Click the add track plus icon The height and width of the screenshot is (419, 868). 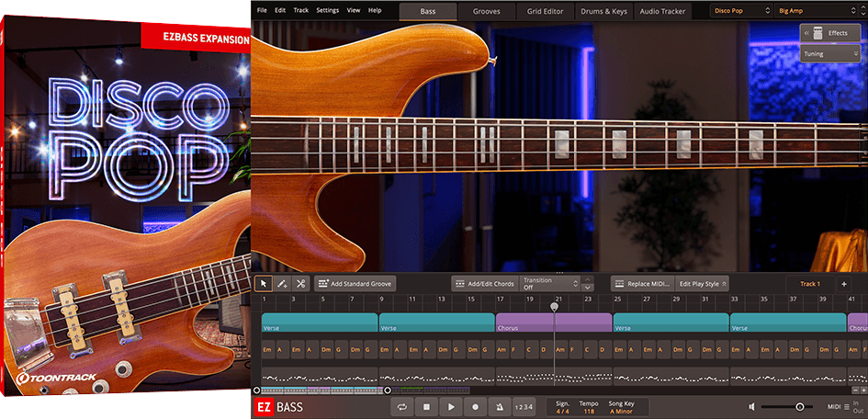[844, 284]
